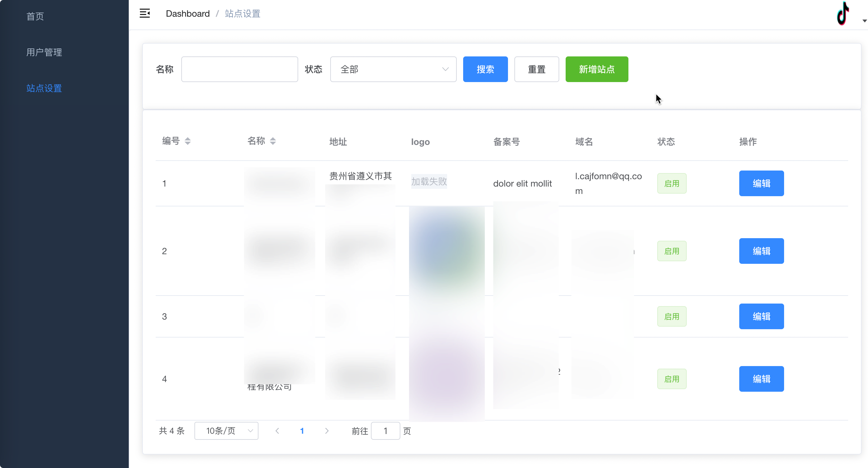
Task: Click the TikTok avatar icon
Action: pyautogui.click(x=843, y=13)
